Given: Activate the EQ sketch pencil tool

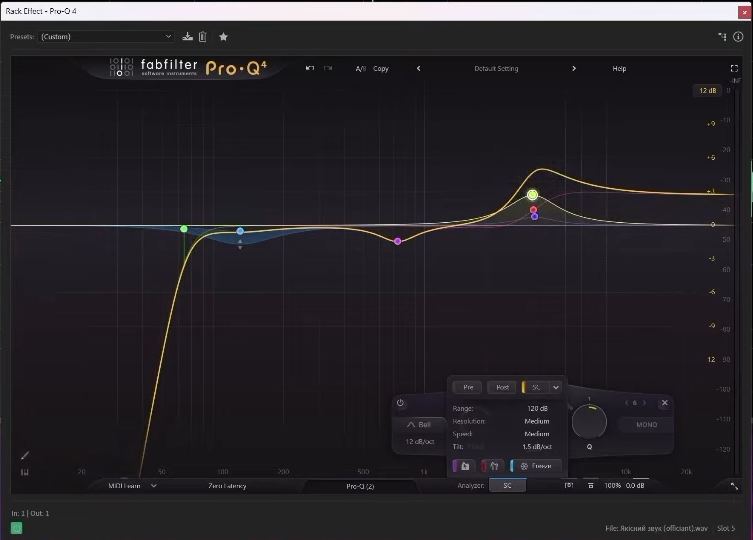Looking at the screenshot, I should point(25,455).
